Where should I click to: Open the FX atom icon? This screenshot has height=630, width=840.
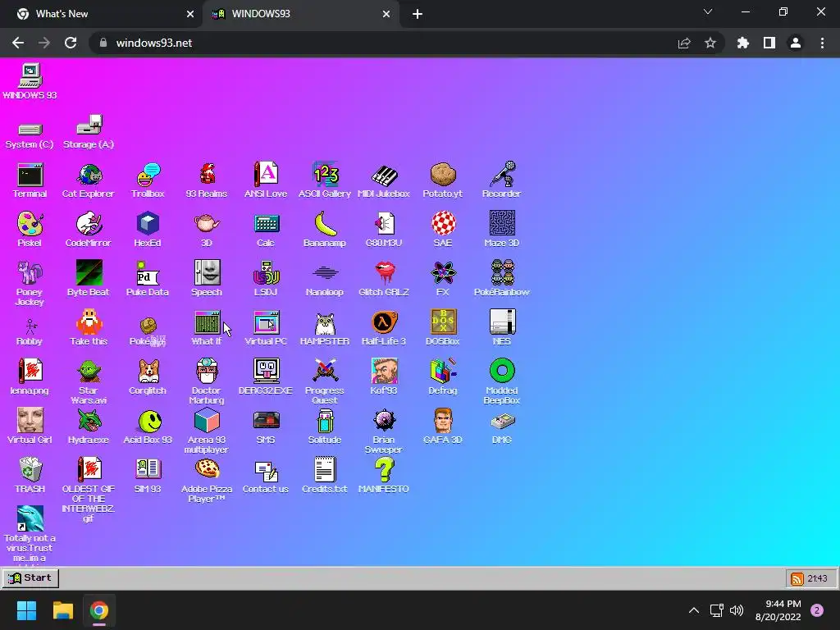click(443, 273)
